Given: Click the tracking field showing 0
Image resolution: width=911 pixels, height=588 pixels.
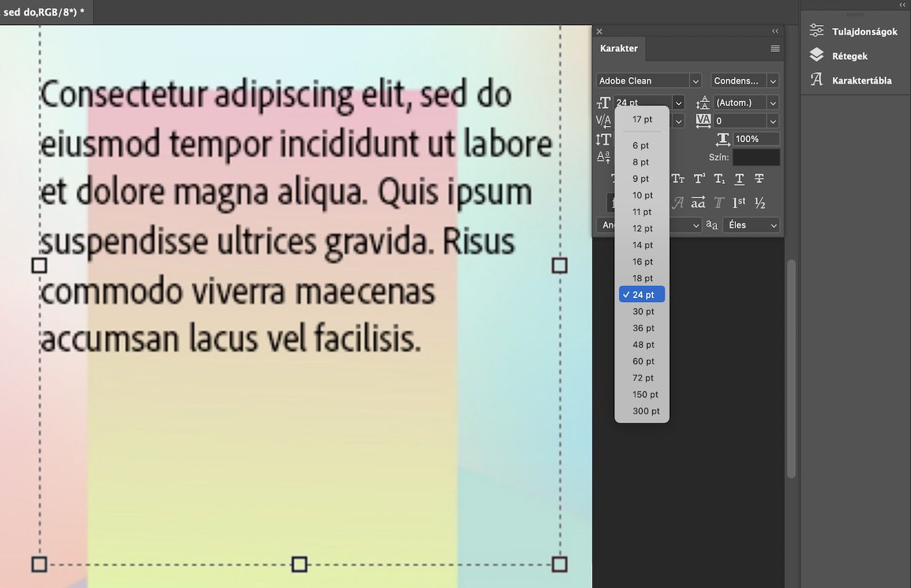Looking at the screenshot, I should click(x=740, y=120).
